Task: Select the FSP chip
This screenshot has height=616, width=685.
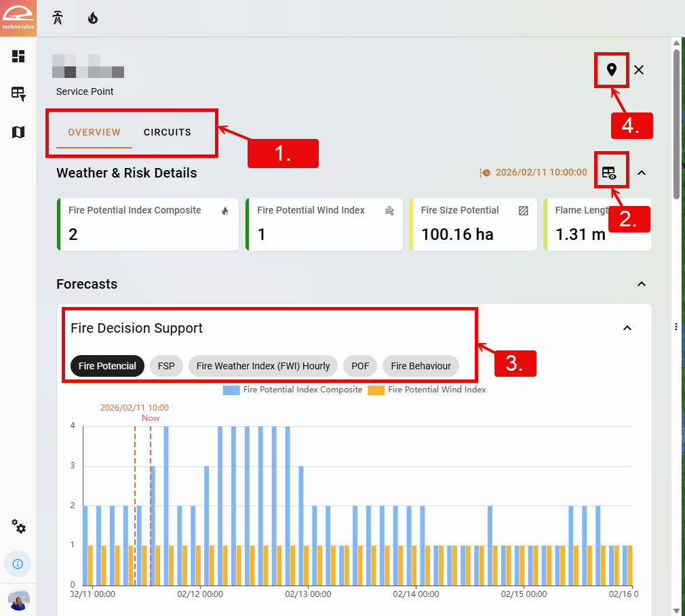Action: point(166,366)
